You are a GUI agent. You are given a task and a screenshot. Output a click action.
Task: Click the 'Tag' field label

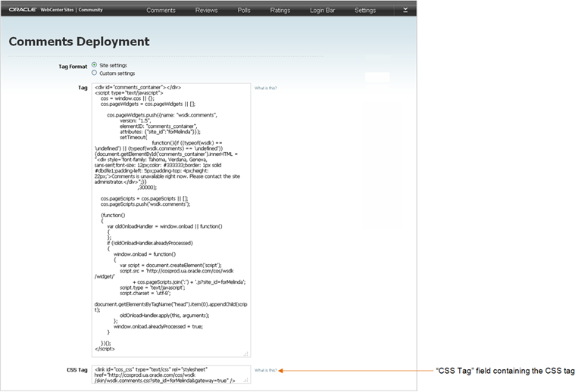coord(83,88)
